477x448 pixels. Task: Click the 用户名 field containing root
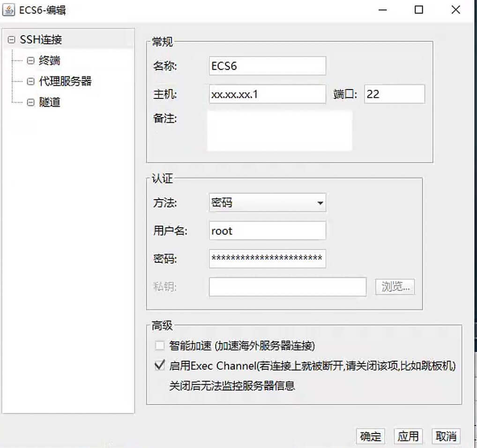267,231
